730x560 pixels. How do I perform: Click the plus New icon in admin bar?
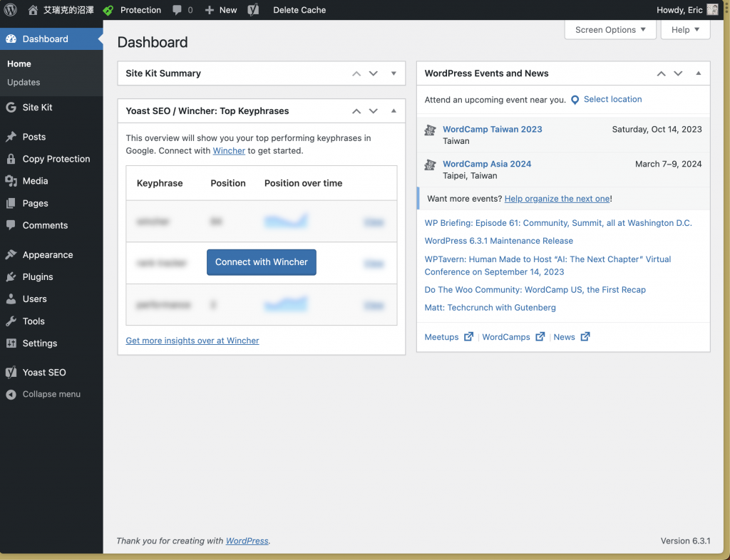click(x=210, y=10)
